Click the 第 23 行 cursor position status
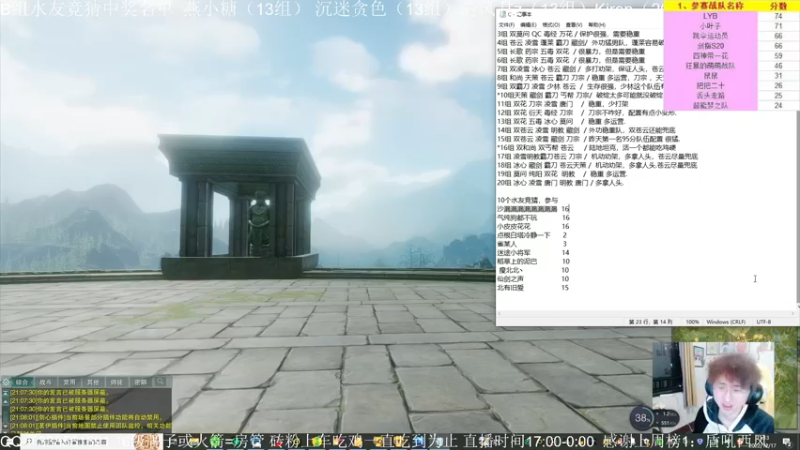The width and height of the screenshot is (800, 450). [x=651, y=322]
